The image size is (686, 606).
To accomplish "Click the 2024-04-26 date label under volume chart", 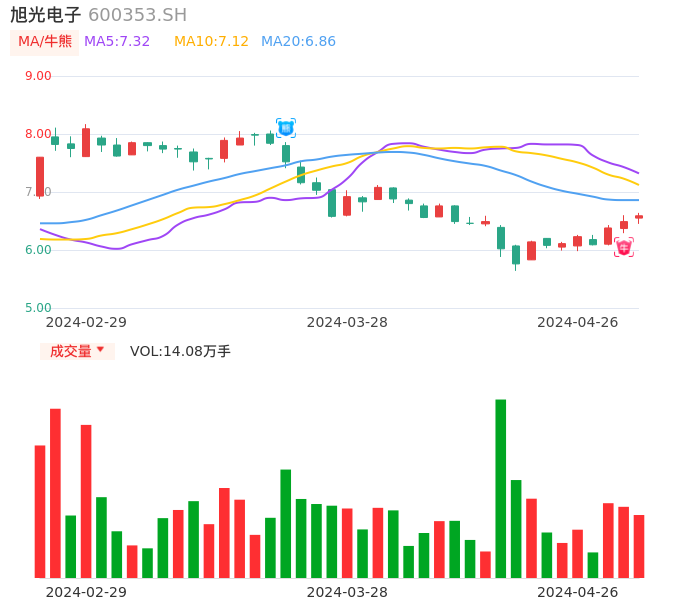I will pos(578,592).
